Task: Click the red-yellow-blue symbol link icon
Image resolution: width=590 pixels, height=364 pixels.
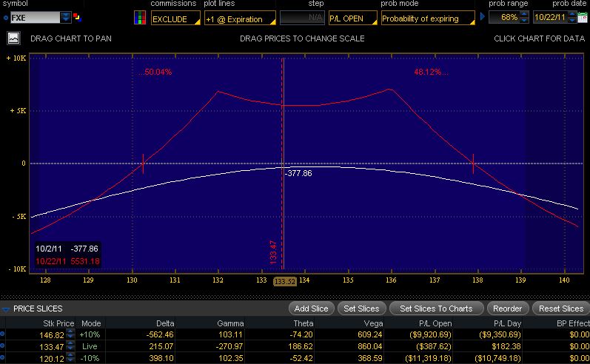Action: (77, 17)
